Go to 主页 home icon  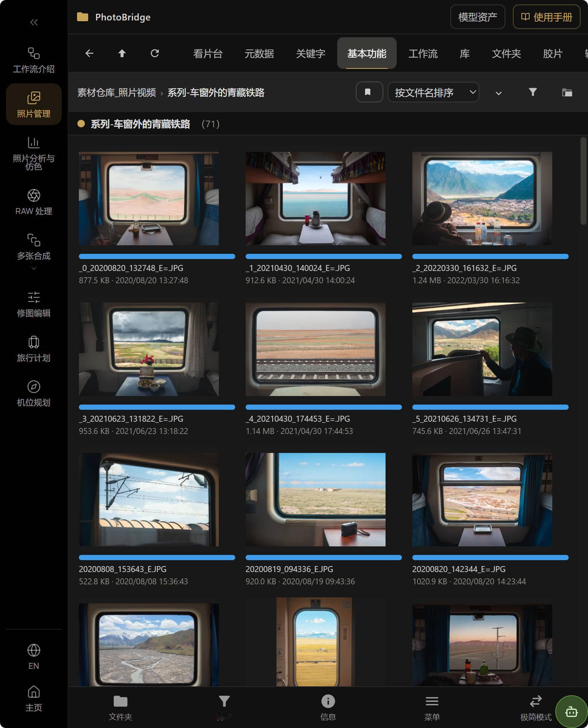[x=34, y=699]
